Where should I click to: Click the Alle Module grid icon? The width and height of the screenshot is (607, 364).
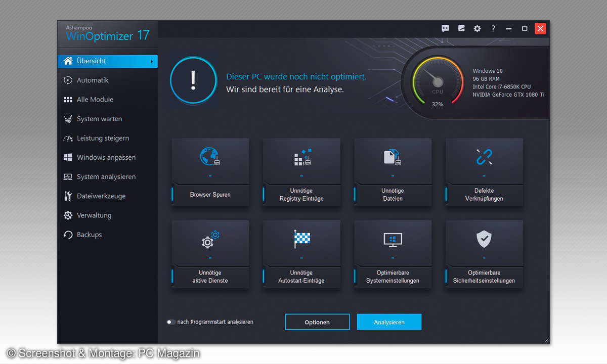point(68,100)
